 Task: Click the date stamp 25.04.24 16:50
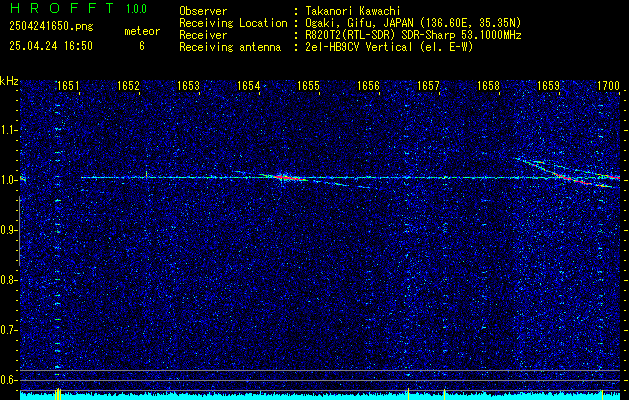[x=51, y=46]
